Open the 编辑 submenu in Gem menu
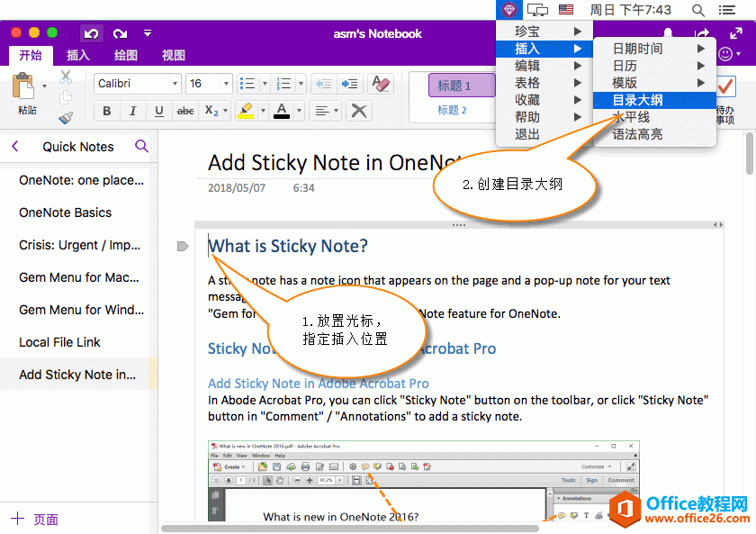756x534 pixels. (543, 66)
